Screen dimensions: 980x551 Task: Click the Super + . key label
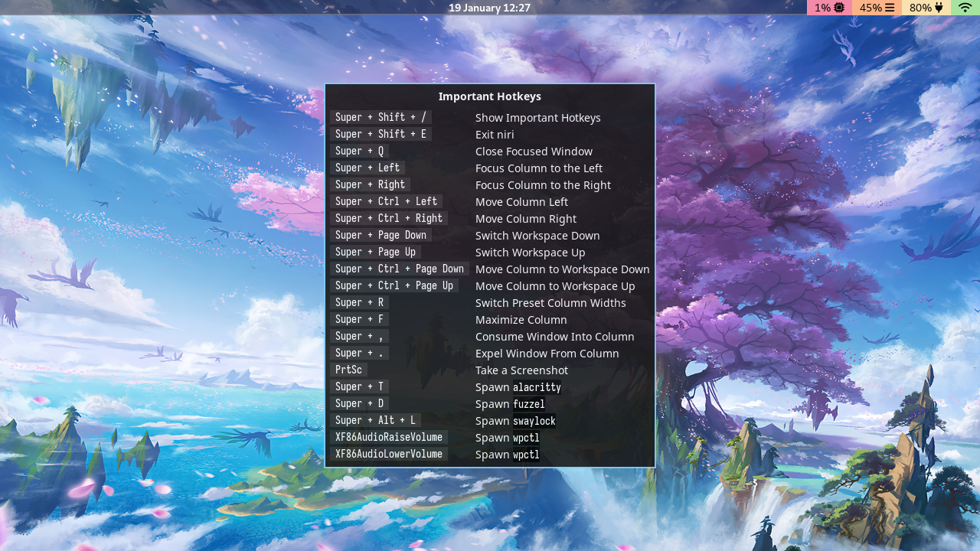coord(359,353)
